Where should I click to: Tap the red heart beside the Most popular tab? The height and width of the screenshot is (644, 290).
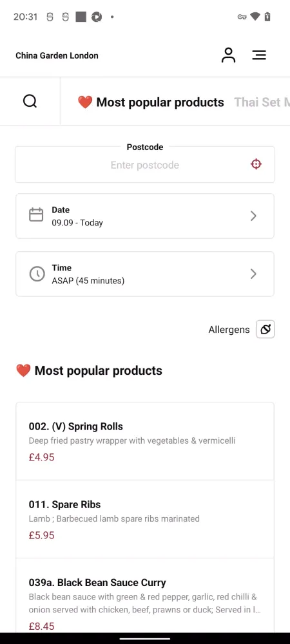pos(85,102)
